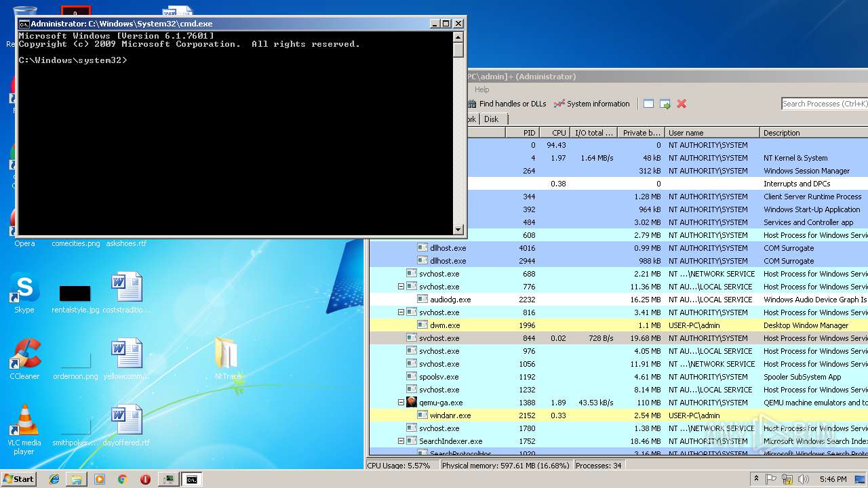Click the volume speaker tray icon
The width and height of the screenshot is (868, 488).
coord(804,479)
